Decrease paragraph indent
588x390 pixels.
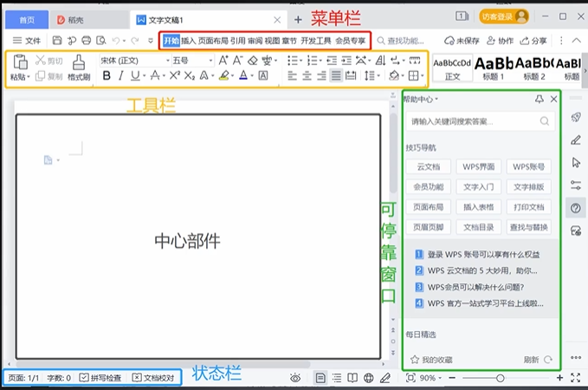point(332,61)
